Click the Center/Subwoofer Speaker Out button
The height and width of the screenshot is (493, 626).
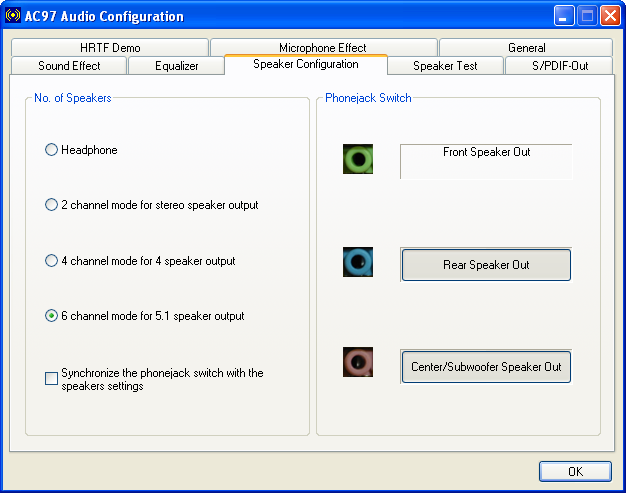point(486,367)
